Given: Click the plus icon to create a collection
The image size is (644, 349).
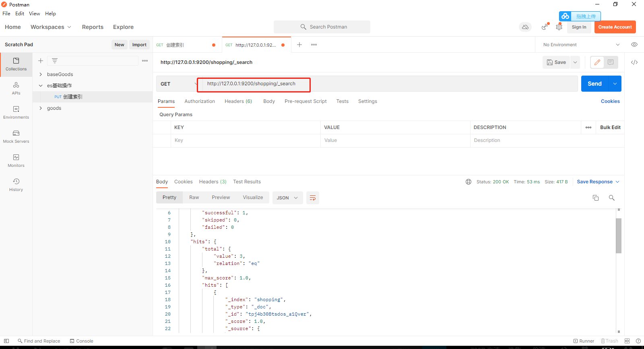Looking at the screenshot, I should pyautogui.click(x=41, y=61).
